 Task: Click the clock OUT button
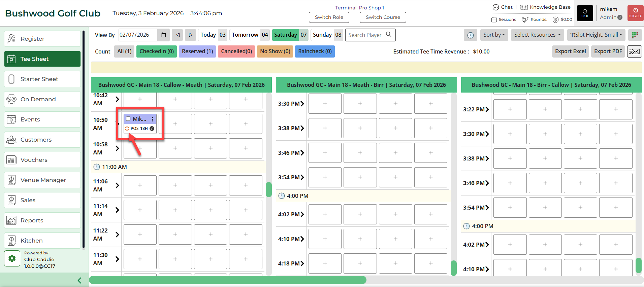pyautogui.click(x=585, y=13)
